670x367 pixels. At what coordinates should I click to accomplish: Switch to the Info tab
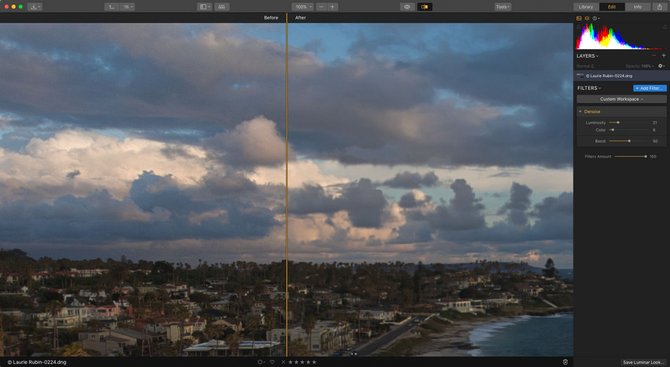click(638, 7)
